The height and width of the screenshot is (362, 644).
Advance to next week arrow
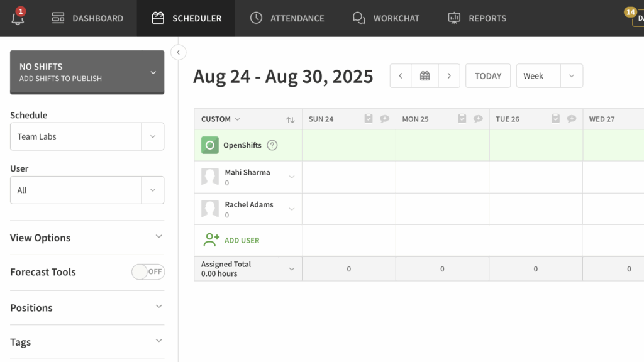[448, 76]
